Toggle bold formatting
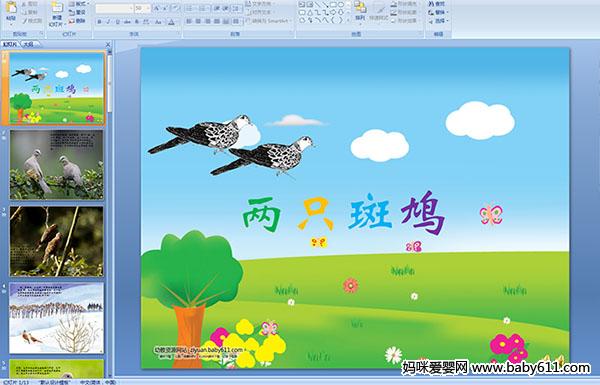 [x=99, y=22]
